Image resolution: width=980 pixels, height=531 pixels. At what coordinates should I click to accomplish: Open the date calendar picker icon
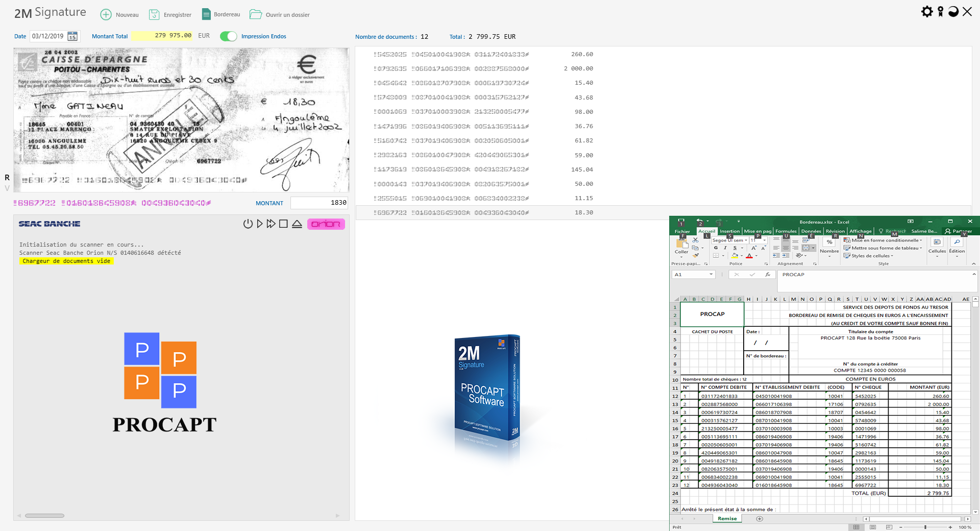pyautogui.click(x=72, y=36)
